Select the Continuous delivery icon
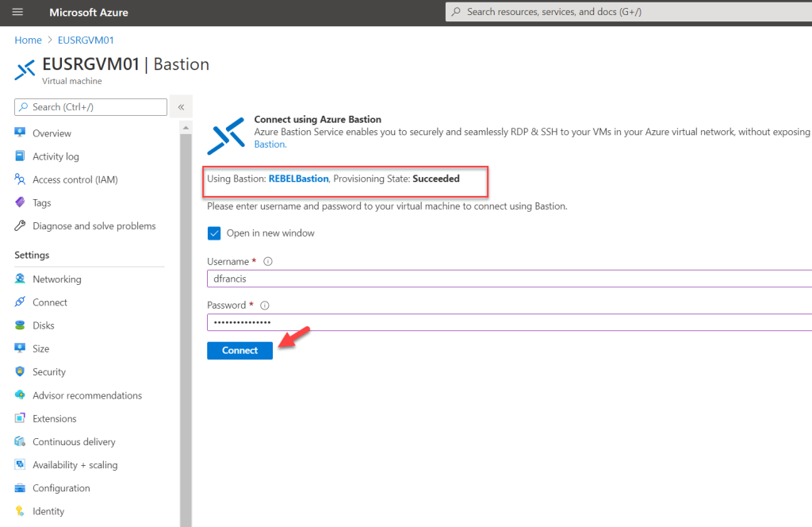This screenshot has height=527, width=812. 19,441
